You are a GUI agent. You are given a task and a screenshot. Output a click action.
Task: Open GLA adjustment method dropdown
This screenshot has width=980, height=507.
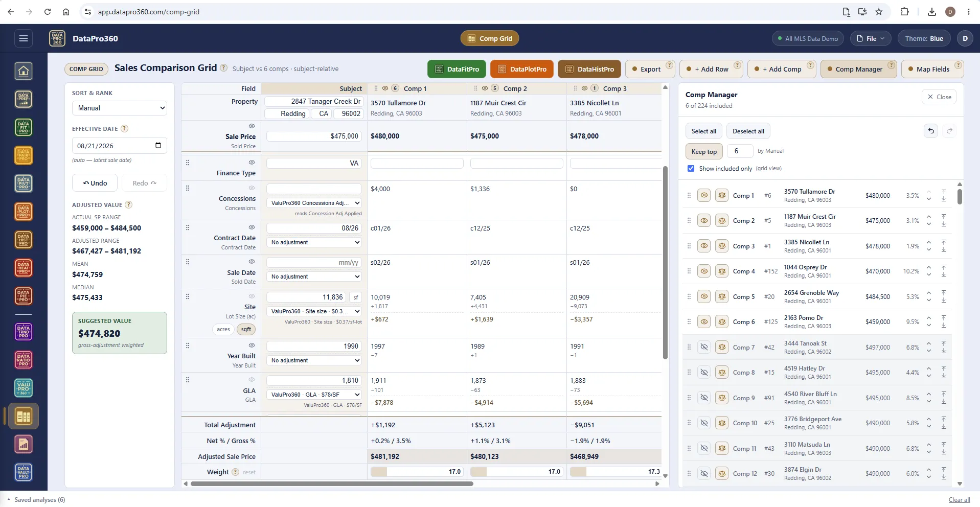314,395
